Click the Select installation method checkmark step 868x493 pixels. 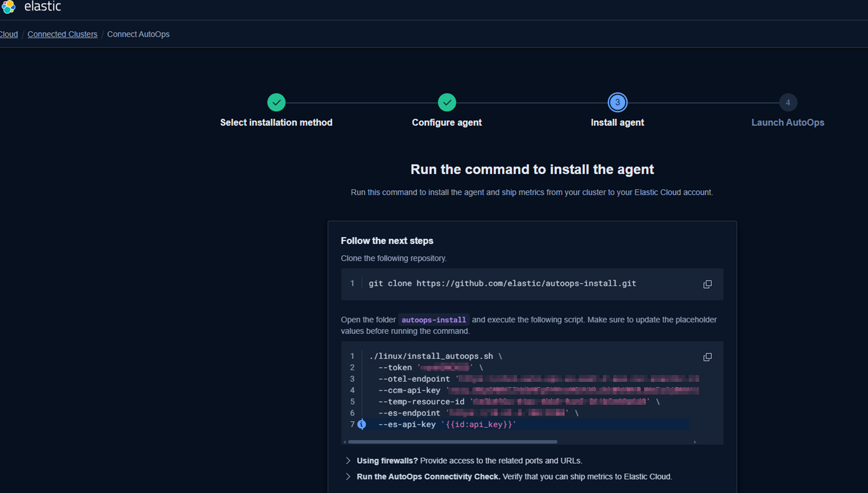(x=276, y=102)
